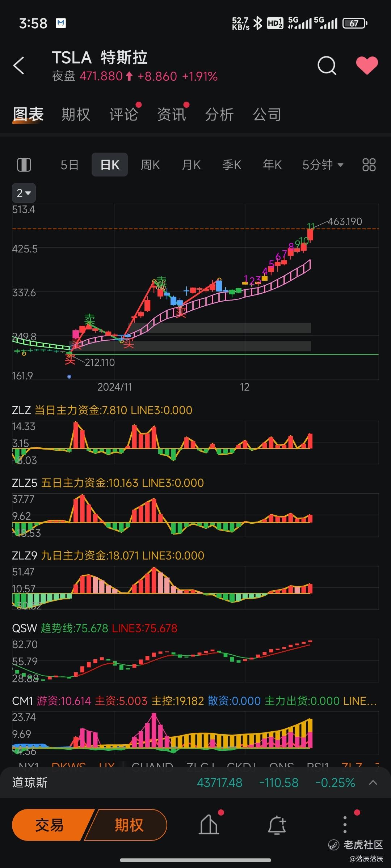Image resolution: width=391 pixels, height=868 pixels.
Task: Toggle split-view chart layout icon
Action: point(24,165)
